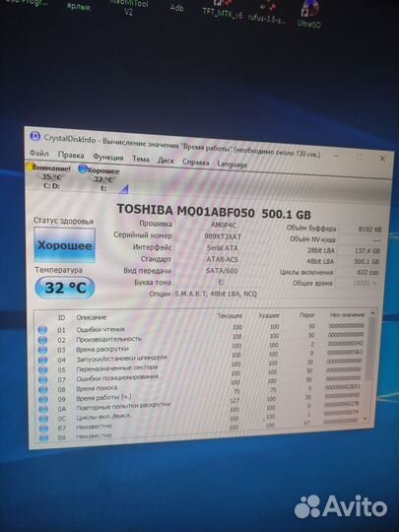Open the TFT_MTK_v6 desktop shortcut
This screenshot has height=532, width=399.
[223, 10]
